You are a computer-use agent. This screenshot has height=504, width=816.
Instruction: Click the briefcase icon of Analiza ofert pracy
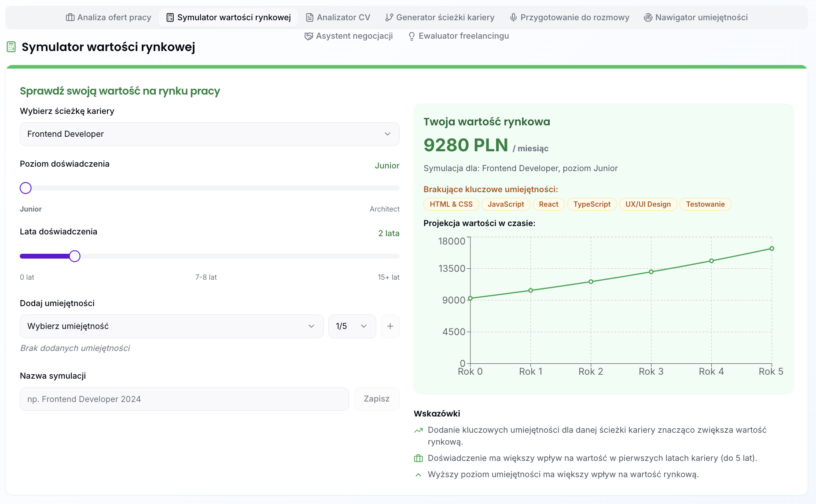70,18
